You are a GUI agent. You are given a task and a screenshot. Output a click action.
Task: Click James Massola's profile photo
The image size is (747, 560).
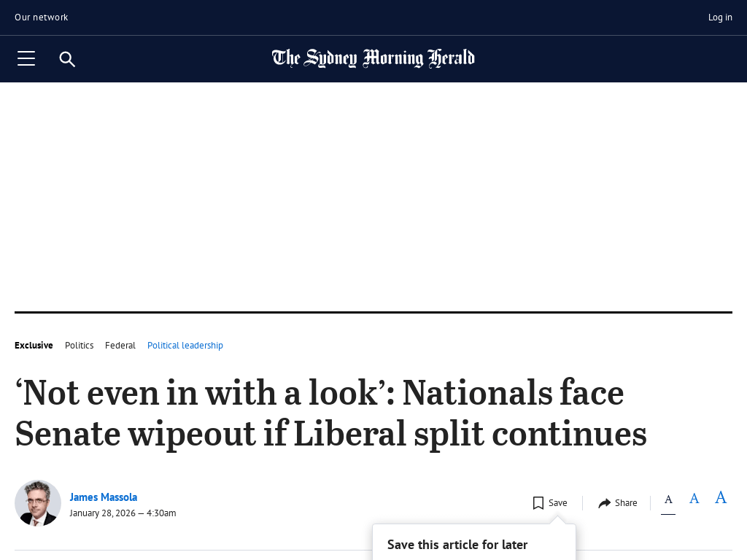(x=38, y=503)
